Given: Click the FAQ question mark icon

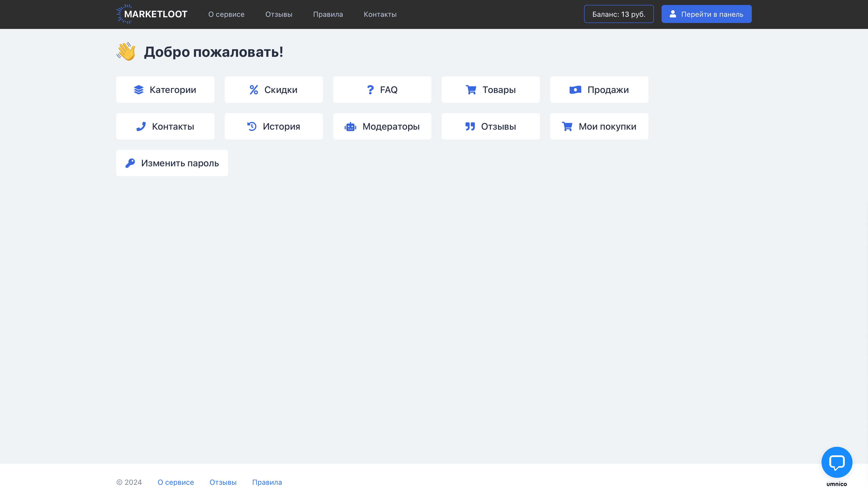Looking at the screenshot, I should [x=370, y=90].
